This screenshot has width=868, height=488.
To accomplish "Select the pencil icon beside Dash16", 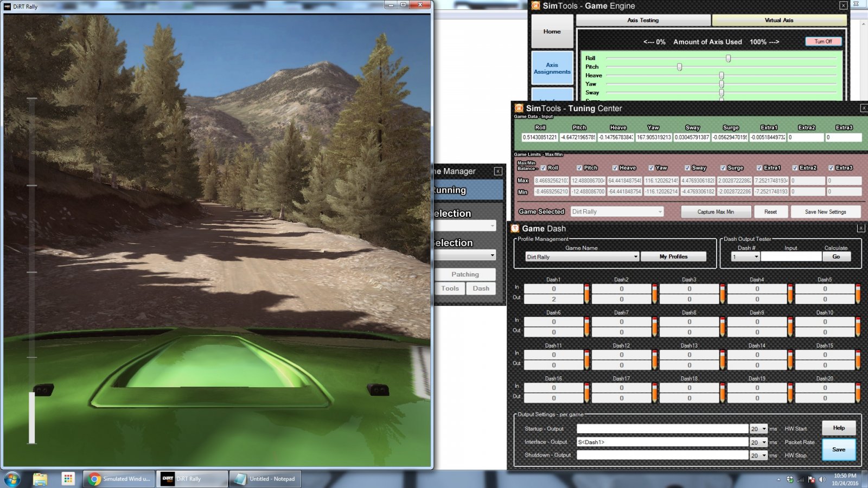I will (587, 393).
